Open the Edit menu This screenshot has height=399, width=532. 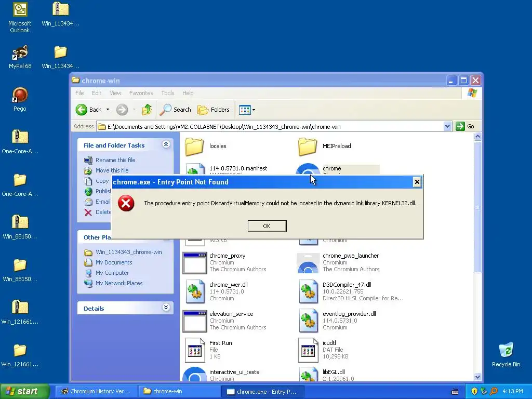[x=96, y=93]
